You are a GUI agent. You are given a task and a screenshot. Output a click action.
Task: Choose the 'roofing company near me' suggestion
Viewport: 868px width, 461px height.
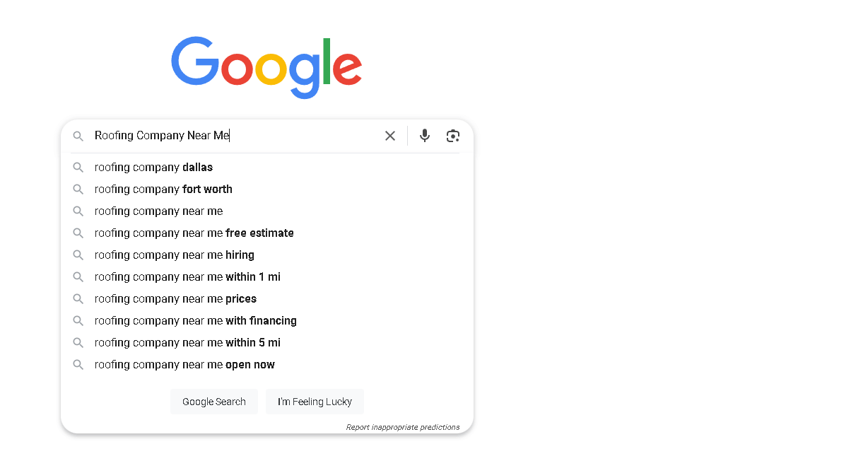(267, 211)
